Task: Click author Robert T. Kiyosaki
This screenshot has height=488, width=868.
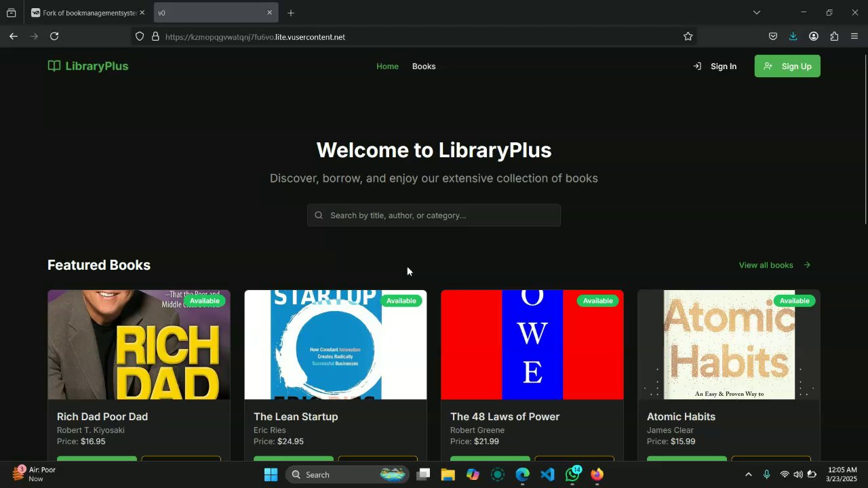Action: [91, 430]
